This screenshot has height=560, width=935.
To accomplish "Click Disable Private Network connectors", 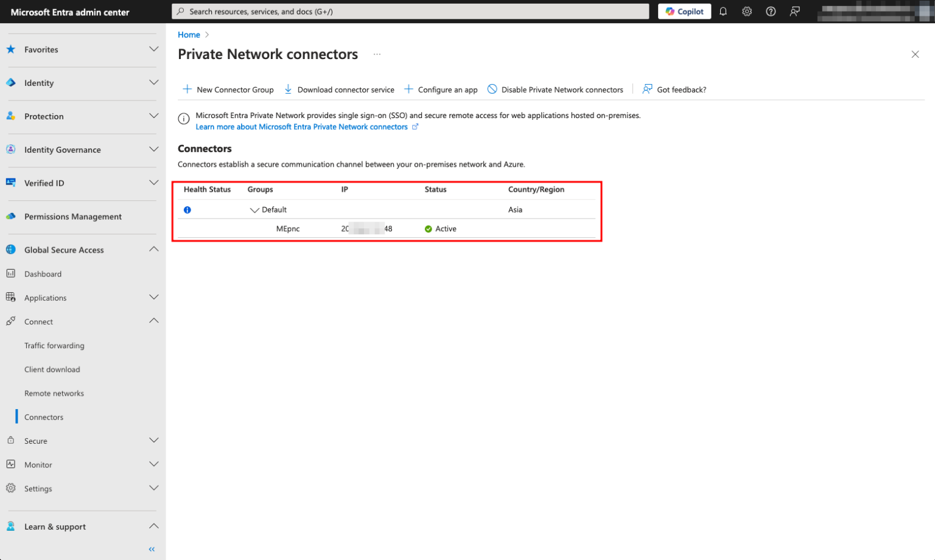I will click(555, 89).
